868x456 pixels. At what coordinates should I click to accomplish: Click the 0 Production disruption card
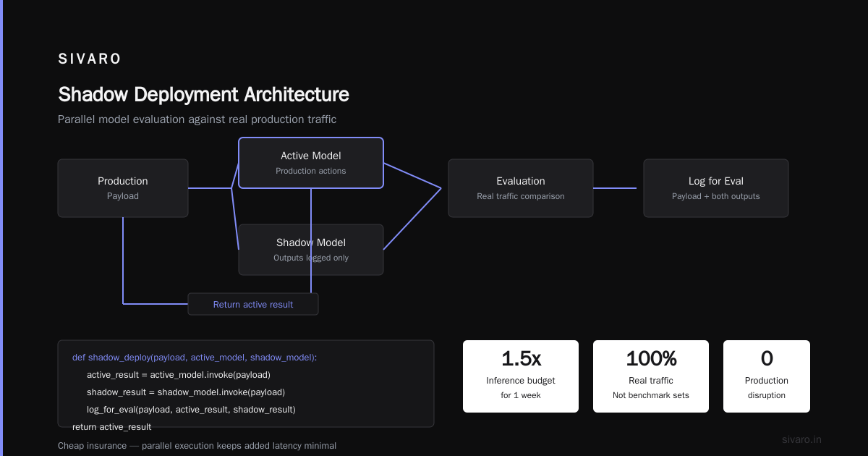pyautogui.click(x=767, y=376)
